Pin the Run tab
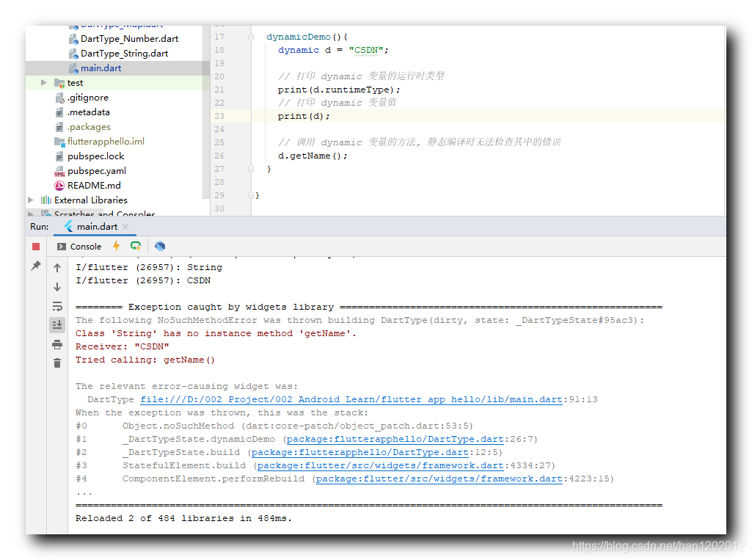Screen dimensions: 752x560 36,266
